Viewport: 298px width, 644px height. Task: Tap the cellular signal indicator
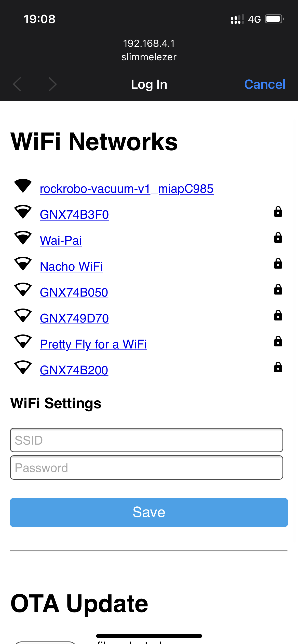[x=237, y=19]
